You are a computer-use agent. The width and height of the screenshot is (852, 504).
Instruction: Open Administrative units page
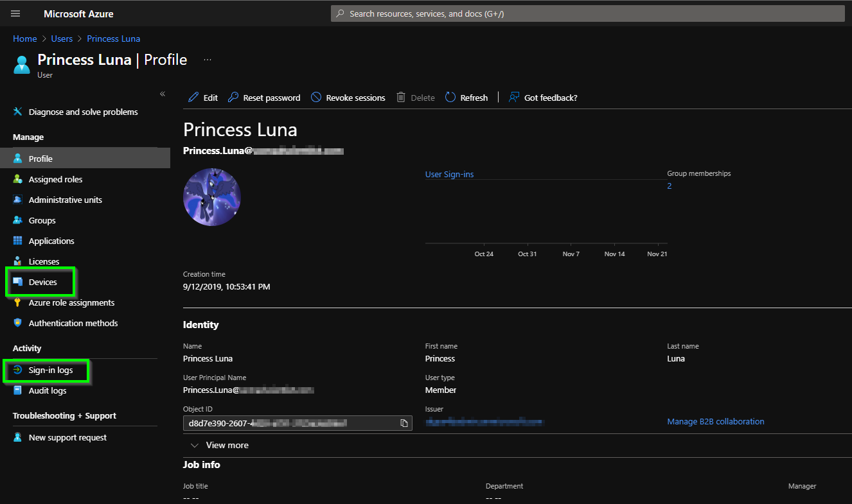(66, 200)
